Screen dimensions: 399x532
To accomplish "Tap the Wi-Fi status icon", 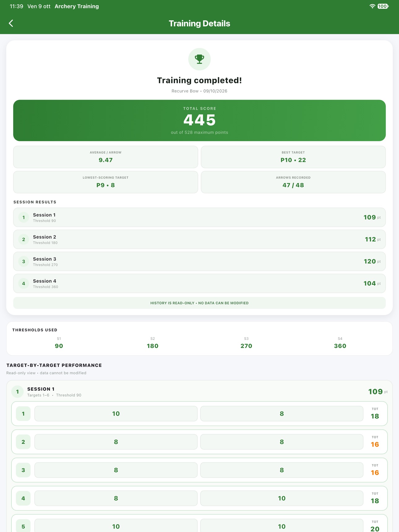I will tap(372, 6).
